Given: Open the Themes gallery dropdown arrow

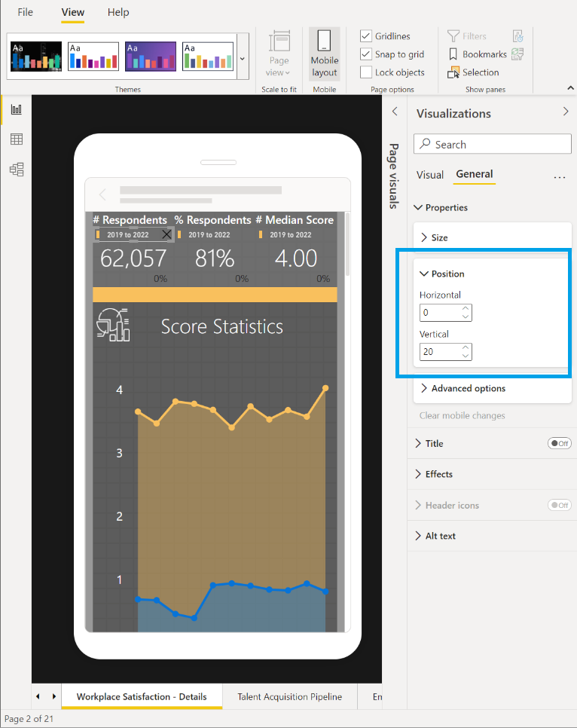Looking at the screenshot, I should click(242, 57).
